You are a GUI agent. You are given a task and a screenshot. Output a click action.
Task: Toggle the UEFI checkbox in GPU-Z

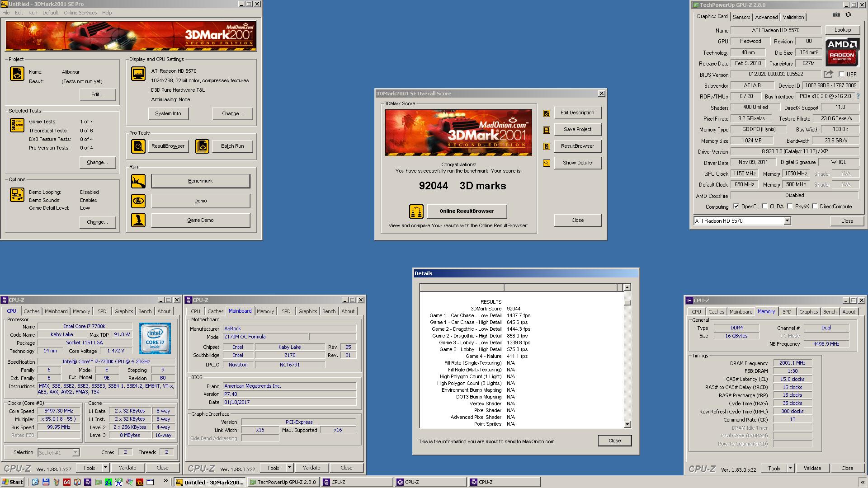click(841, 75)
